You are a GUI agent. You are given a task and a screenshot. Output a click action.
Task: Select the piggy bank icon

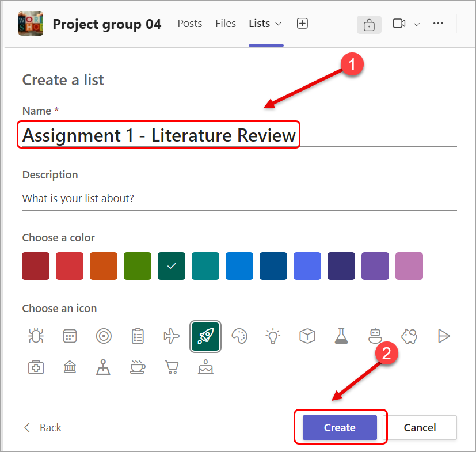[409, 336]
